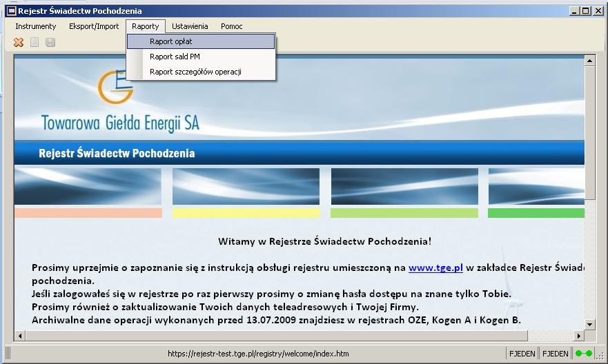Close the Rejestr Świadectw Pochodzenia window
The image size is (608, 364).
tap(598, 11)
